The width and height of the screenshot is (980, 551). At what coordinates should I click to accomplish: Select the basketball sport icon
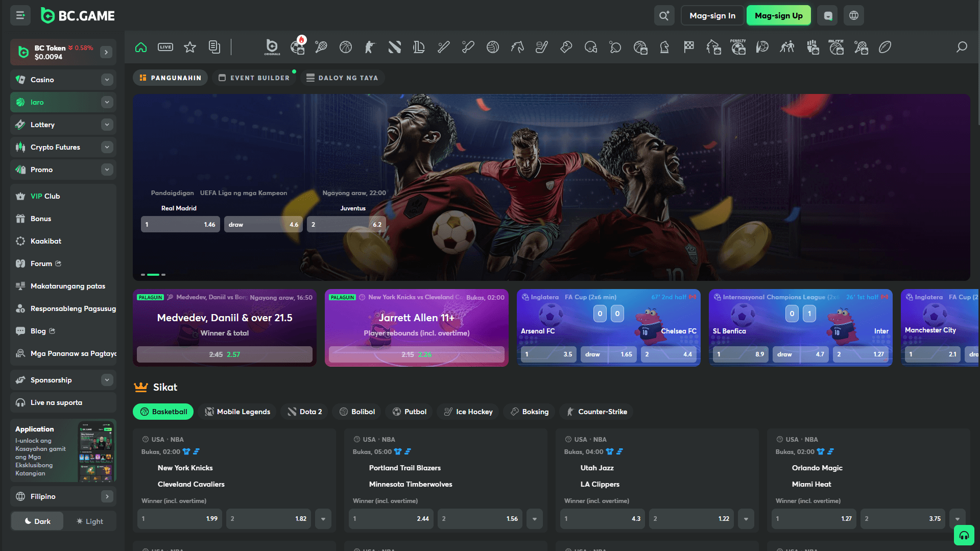coord(346,47)
